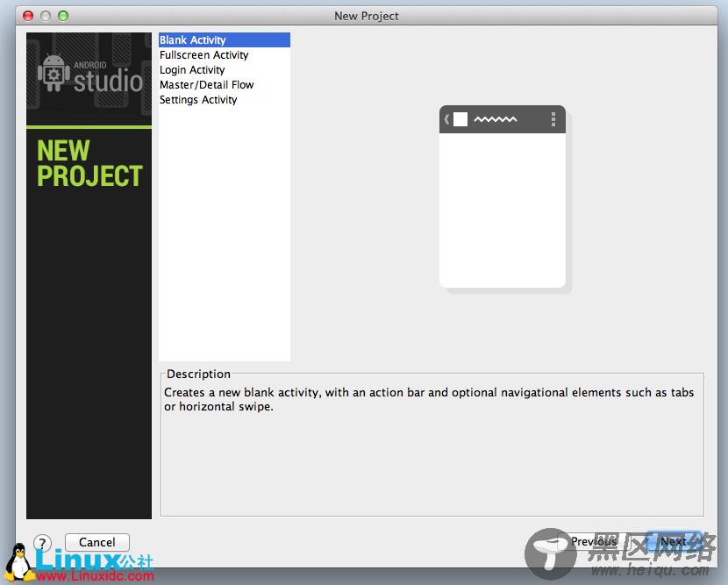Select Settings Activity template
This screenshot has height=585, width=728.
(x=225, y=99)
